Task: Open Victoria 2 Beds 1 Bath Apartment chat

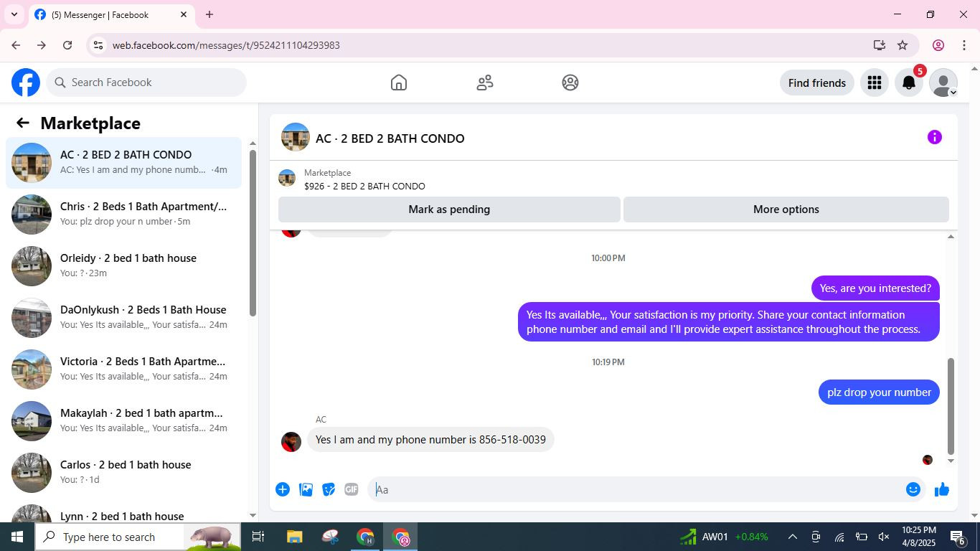Action: [123, 369]
